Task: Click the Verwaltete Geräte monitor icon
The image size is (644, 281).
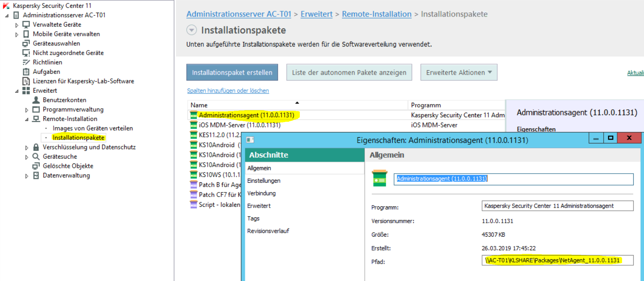Action: (26, 24)
